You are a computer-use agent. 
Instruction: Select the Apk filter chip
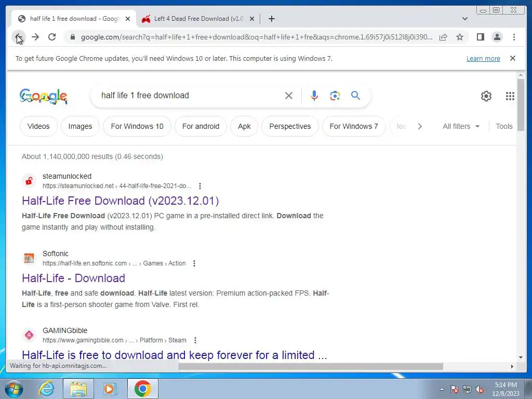[244, 126]
